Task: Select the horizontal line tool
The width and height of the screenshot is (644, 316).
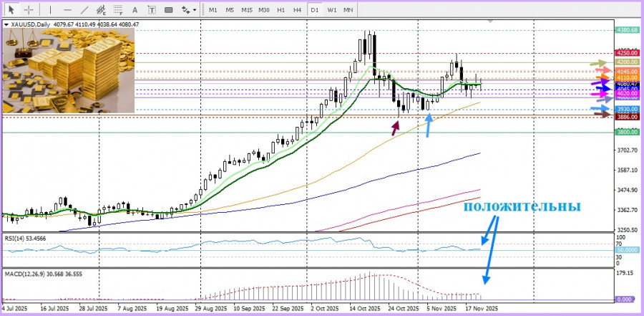Action: (x=67, y=10)
